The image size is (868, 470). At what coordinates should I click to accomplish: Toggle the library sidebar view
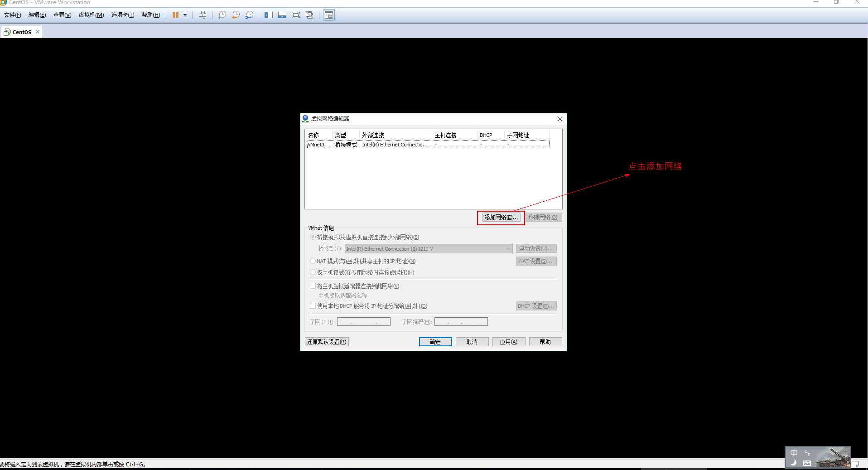click(x=269, y=15)
